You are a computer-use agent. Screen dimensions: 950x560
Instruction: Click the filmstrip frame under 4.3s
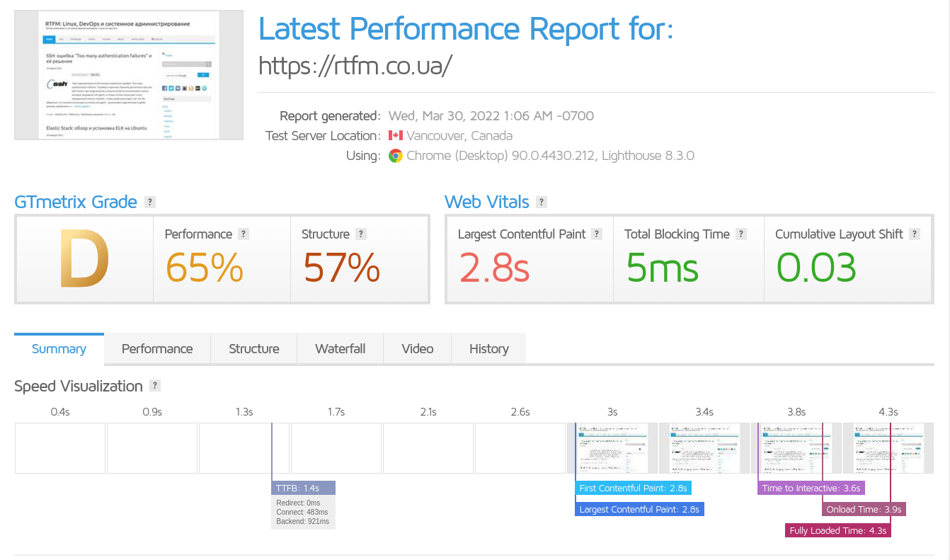coord(888,448)
